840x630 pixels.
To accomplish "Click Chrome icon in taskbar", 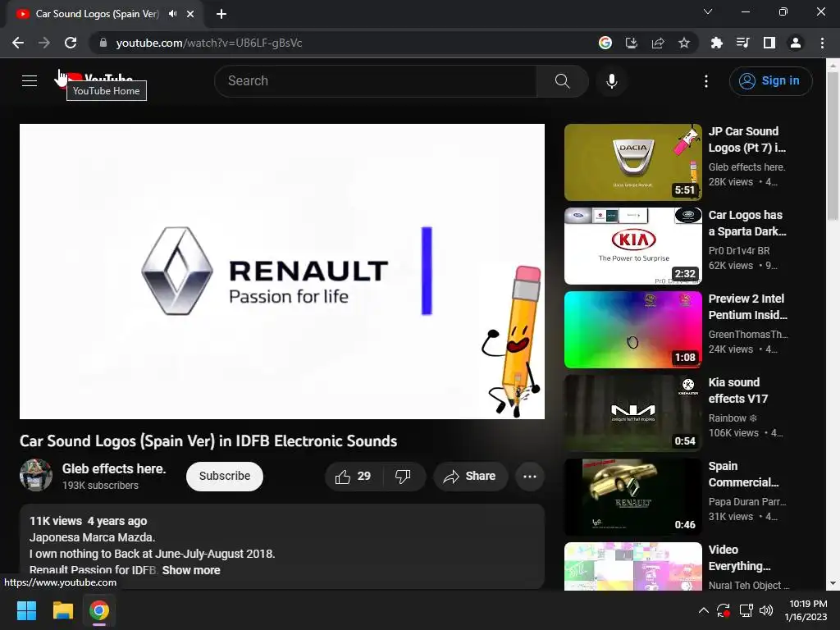I will tap(99, 610).
